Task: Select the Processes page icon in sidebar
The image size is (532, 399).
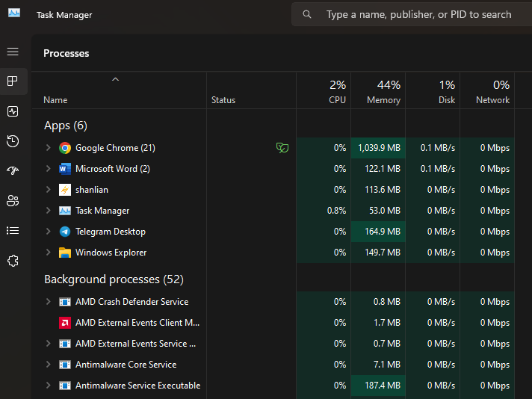Action: (x=13, y=81)
